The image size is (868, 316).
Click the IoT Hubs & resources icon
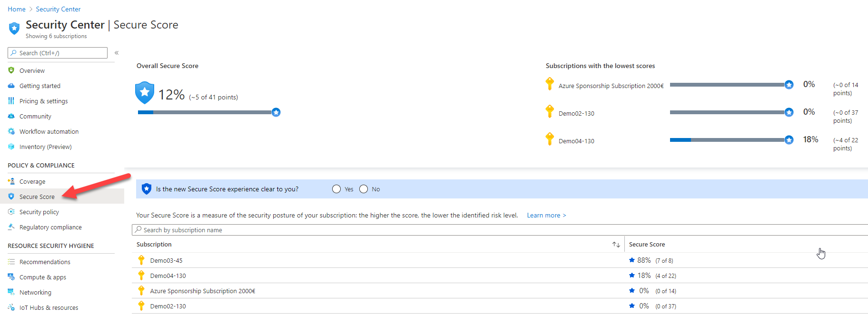(x=11, y=307)
